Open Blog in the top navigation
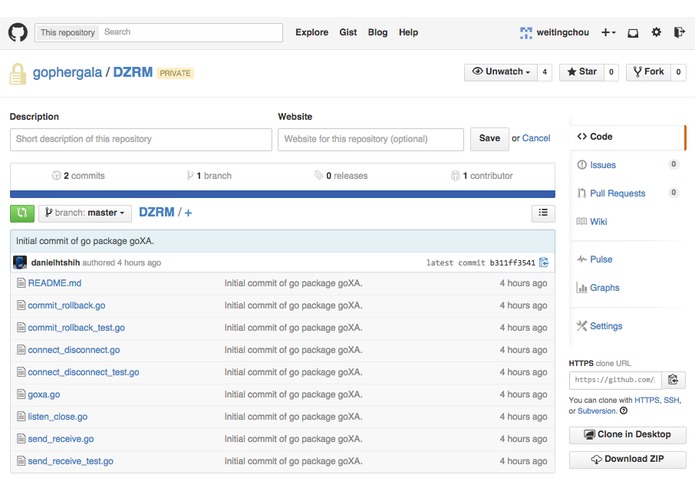 (378, 32)
